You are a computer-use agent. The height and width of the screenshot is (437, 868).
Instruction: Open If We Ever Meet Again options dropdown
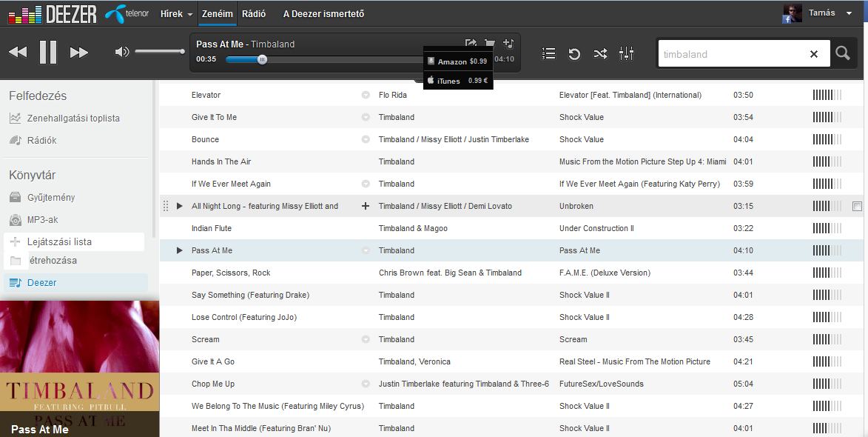pyautogui.click(x=366, y=184)
